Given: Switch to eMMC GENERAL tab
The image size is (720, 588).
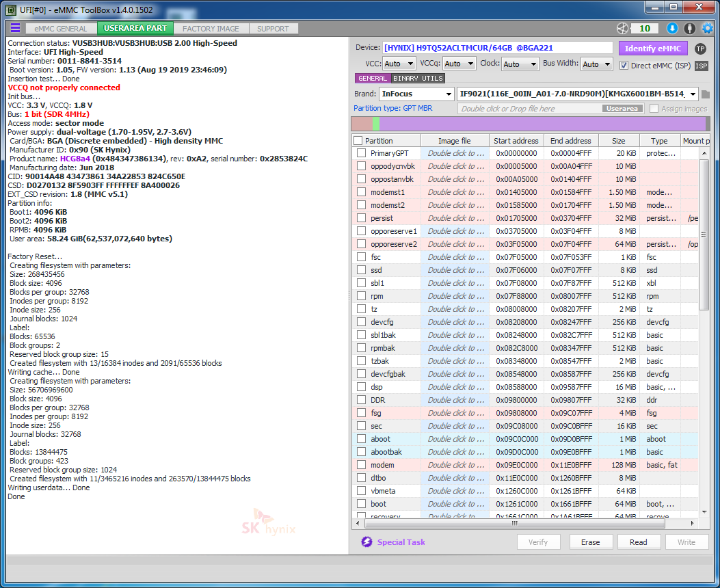Looking at the screenshot, I should click(x=61, y=29).
